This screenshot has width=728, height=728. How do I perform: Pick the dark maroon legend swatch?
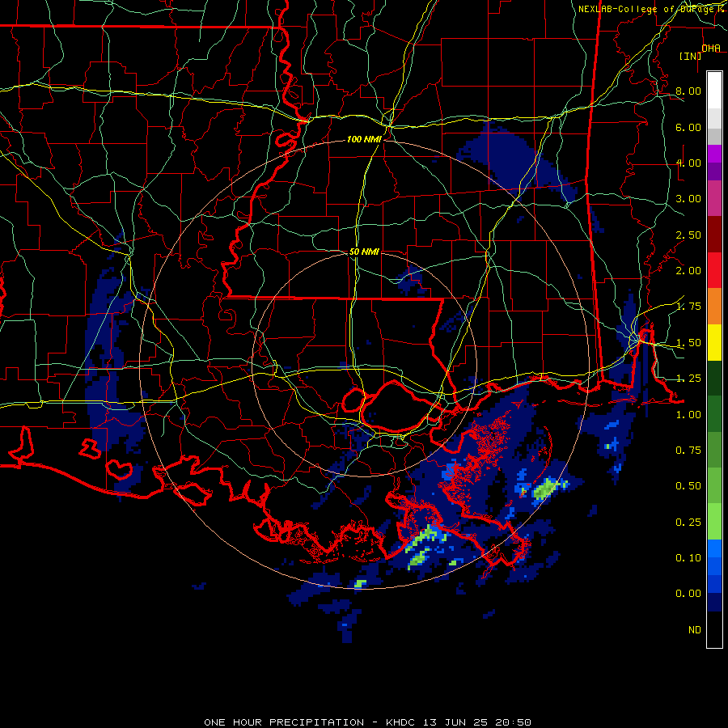[714, 235]
